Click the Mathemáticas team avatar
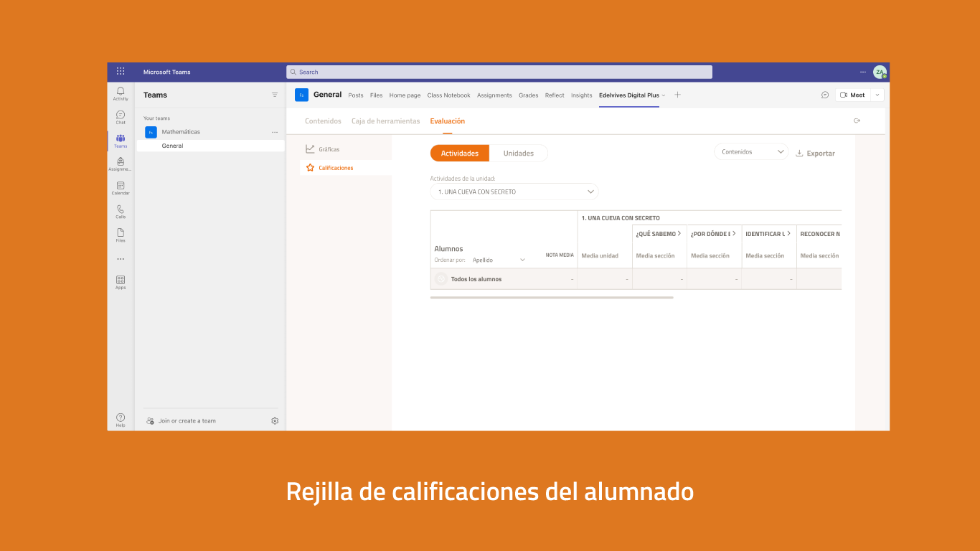Viewport: 980px width, 551px height. pyautogui.click(x=151, y=132)
